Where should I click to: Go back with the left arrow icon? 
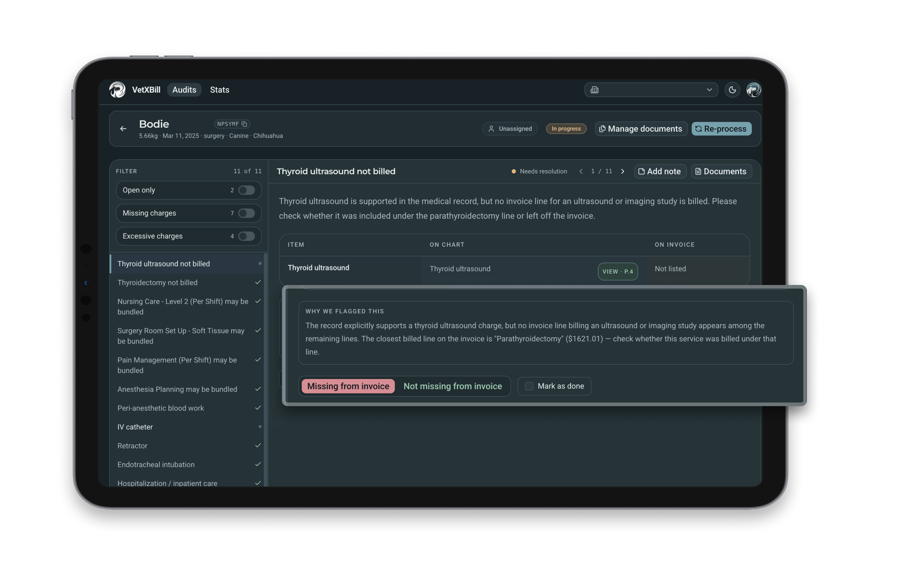click(x=123, y=129)
